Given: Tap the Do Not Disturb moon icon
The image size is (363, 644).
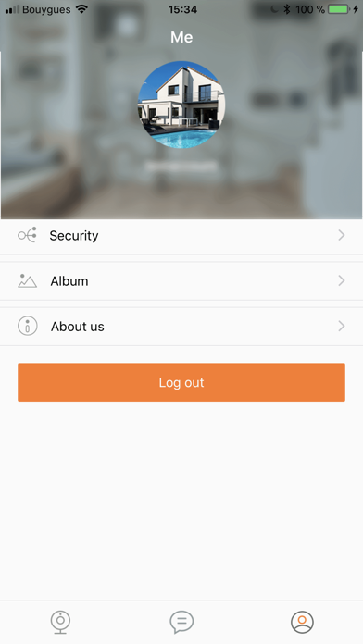Looking at the screenshot, I should tap(274, 9).
